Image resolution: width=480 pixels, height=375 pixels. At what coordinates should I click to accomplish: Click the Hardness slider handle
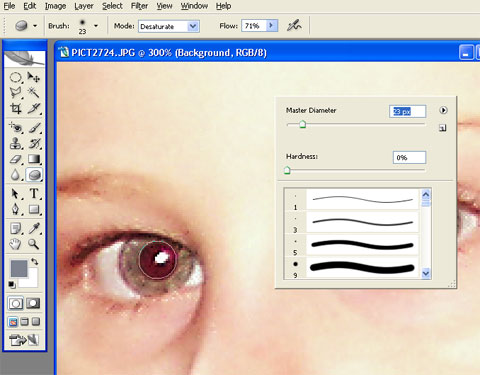287,171
